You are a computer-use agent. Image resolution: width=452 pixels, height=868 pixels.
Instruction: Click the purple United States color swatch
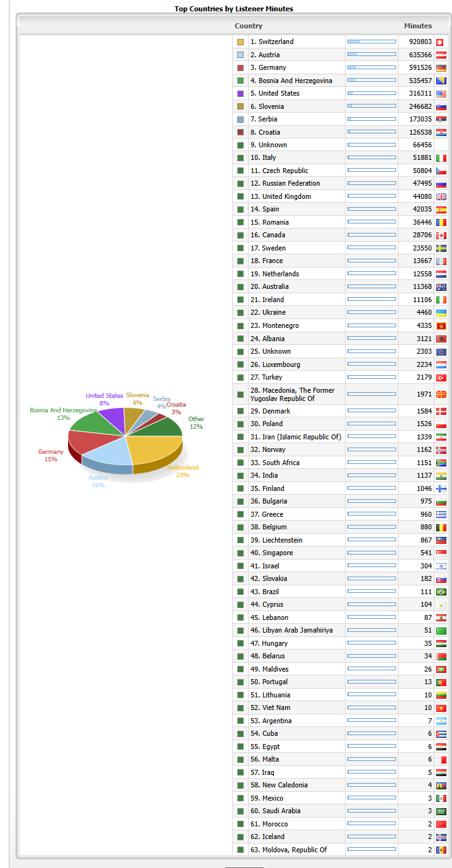click(240, 94)
